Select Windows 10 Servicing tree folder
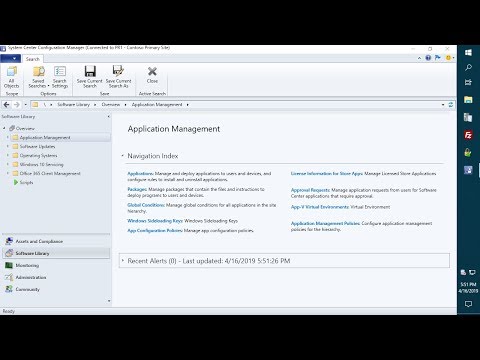 [x=41, y=164]
